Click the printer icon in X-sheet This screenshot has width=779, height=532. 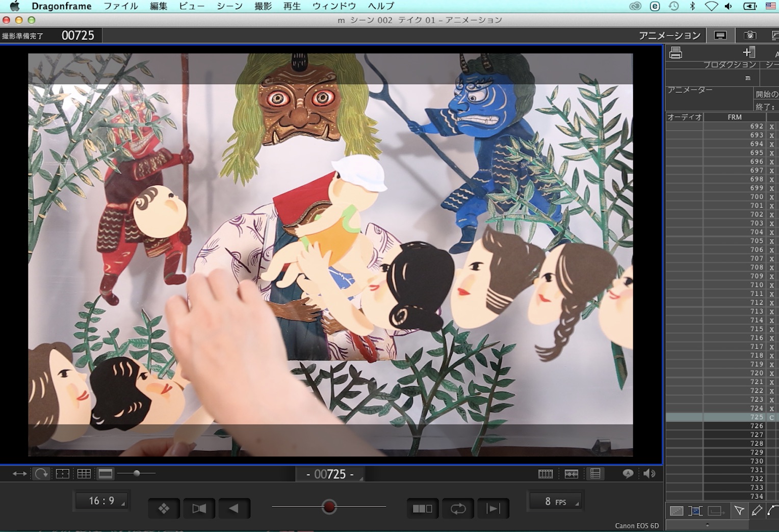tap(676, 52)
